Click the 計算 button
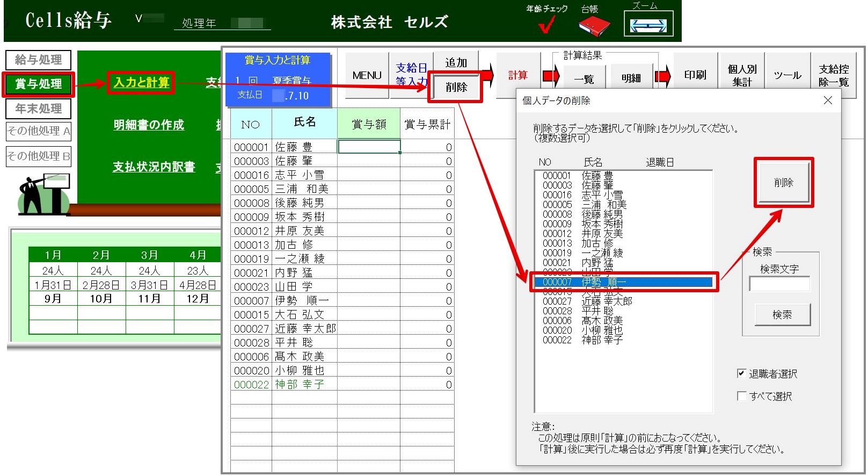 click(518, 75)
